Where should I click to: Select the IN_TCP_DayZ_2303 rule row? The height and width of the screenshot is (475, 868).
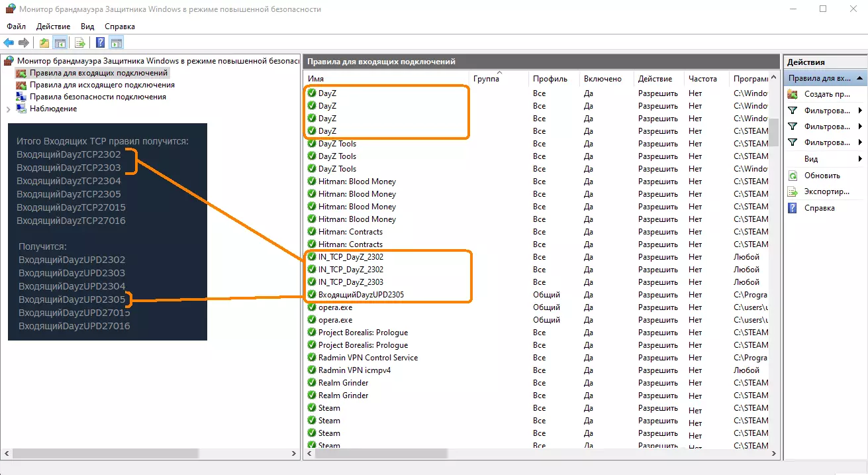(x=537, y=282)
